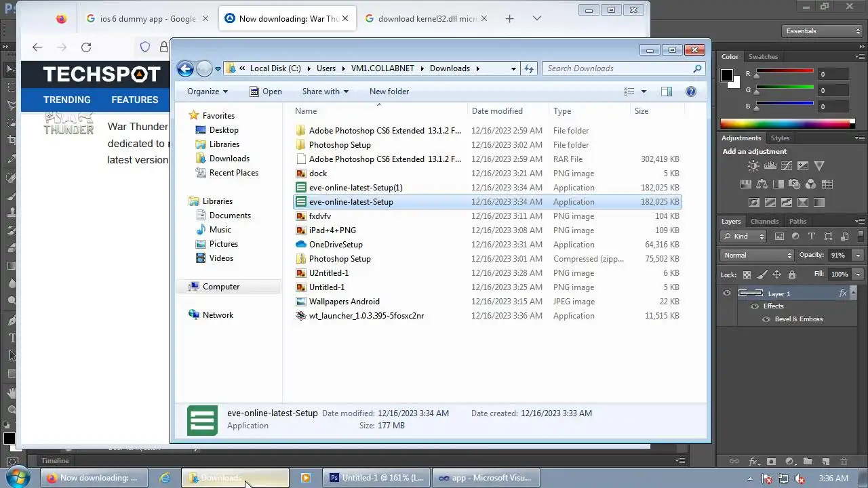
Task: Click the New folder button
Action: click(x=389, y=91)
